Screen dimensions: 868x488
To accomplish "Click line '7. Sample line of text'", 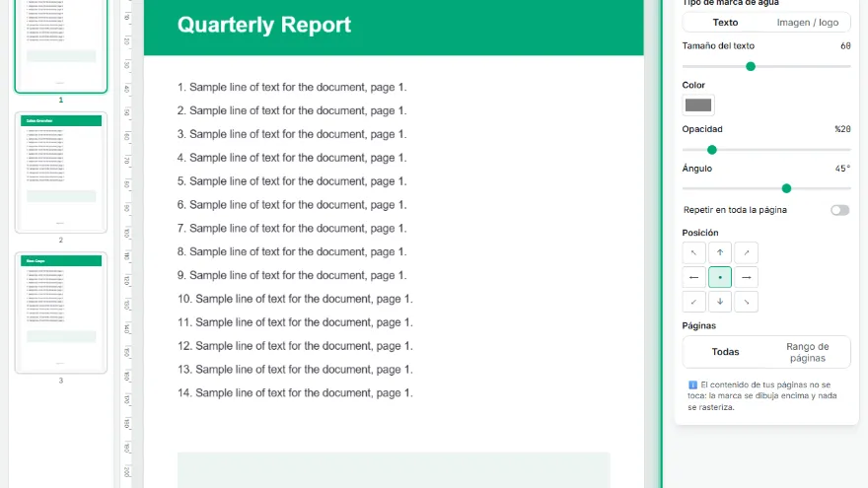I will pyautogui.click(x=292, y=229).
